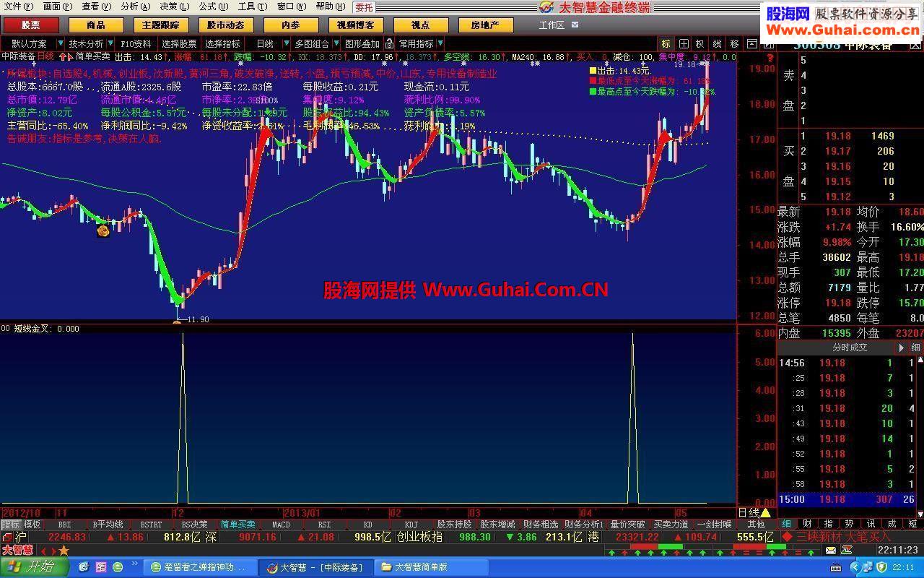The width and height of the screenshot is (924, 578).
Task: Click the red left arrow next to 大智慧 logo
Action: (x=43, y=551)
